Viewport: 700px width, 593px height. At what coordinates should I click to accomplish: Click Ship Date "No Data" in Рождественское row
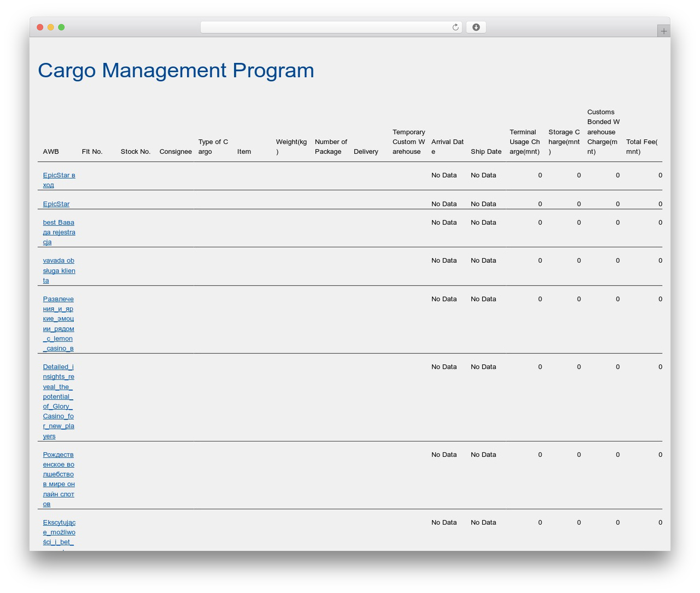(483, 455)
